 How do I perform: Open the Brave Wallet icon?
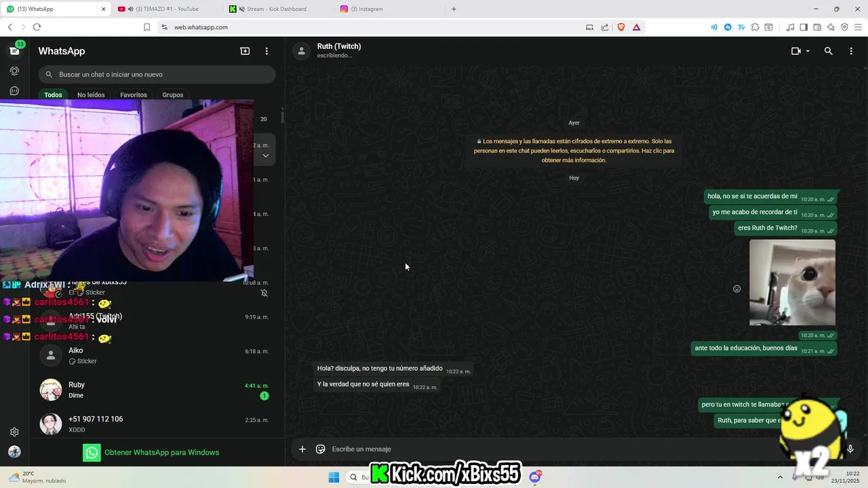(x=817, y=27)
